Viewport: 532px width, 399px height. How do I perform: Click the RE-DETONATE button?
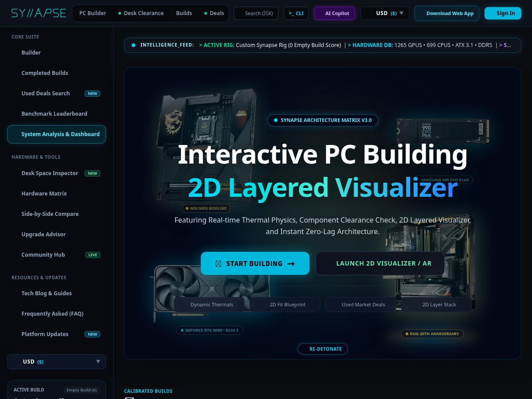(322, 349)
